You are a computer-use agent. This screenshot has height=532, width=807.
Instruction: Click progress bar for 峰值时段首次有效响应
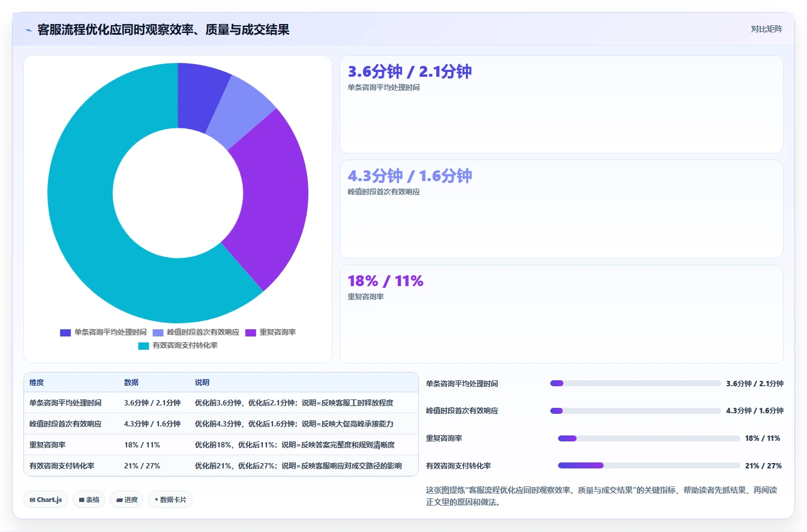[635, 411]
